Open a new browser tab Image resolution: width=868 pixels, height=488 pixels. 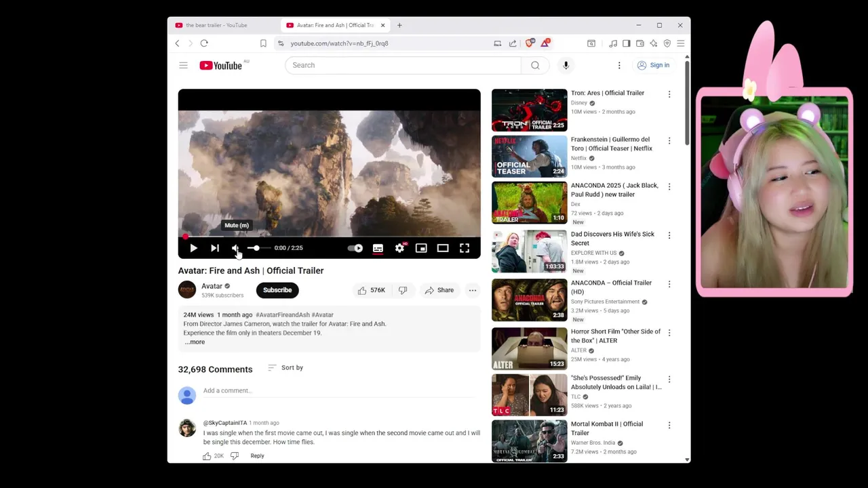coord(399,25)
